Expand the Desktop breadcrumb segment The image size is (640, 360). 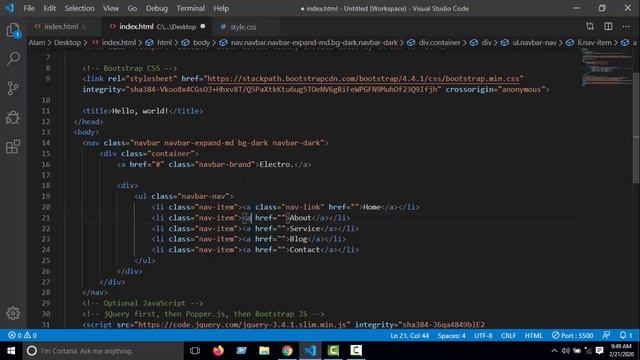point(67,42)
